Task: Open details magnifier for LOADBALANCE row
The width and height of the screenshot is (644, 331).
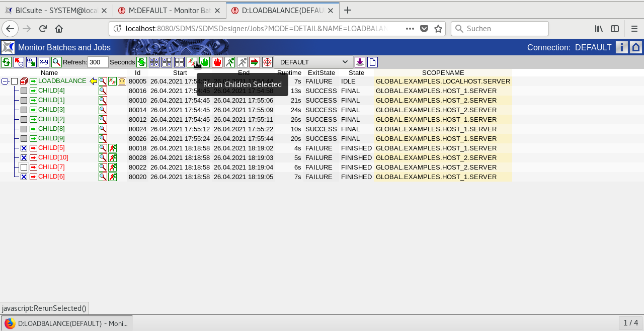Action: point(103,81)
